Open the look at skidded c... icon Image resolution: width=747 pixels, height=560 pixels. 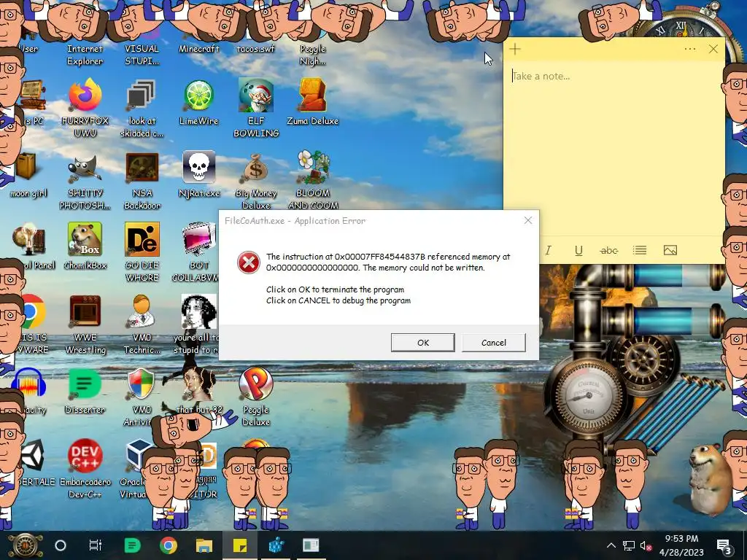[142, 94]
